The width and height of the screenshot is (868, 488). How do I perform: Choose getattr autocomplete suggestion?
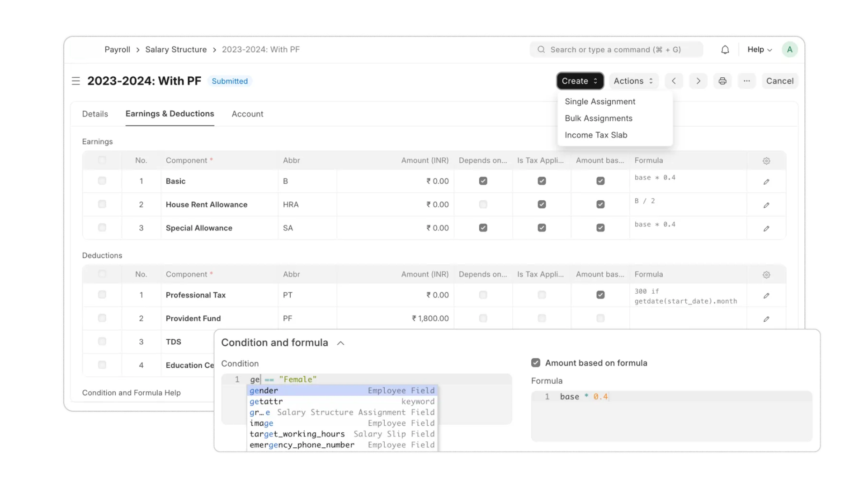click(x=342, y=401)
